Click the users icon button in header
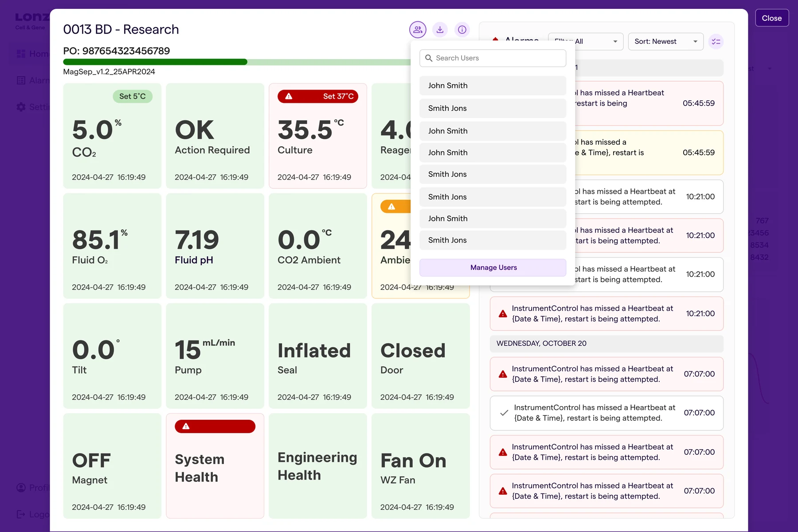This screenshot has height=532, width=798. pyautogui.click(x=418, y=30)
